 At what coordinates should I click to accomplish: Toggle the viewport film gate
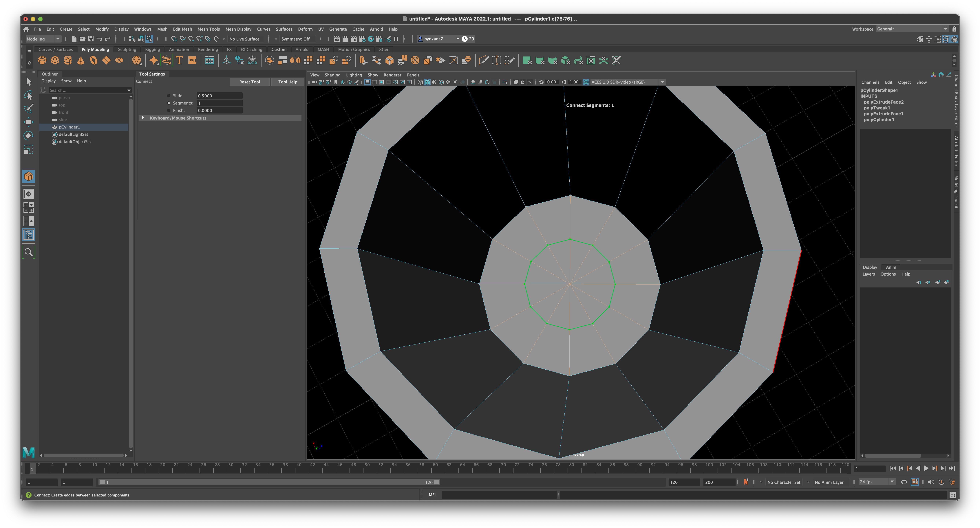tap(375, 82)
